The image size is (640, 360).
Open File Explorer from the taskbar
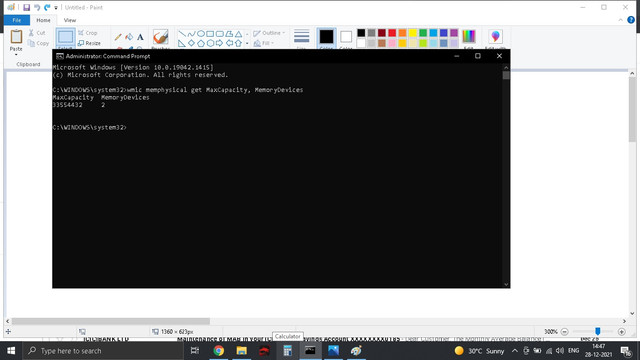coord(242,351)
